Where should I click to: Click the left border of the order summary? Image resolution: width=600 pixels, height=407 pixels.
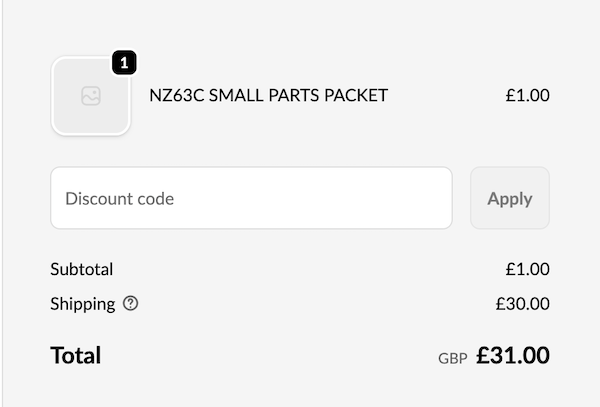pyautogui.click(x=3, y=200)
